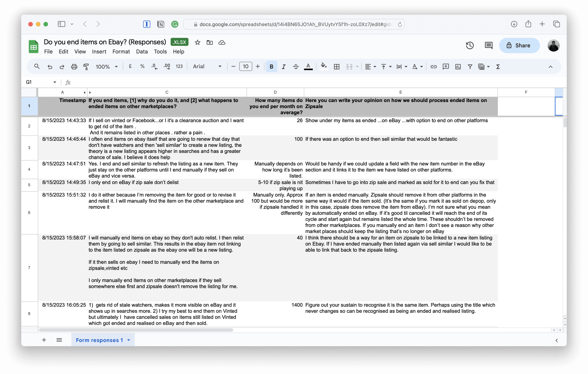Image resolution: width=588 pixels, height=374 pixels.
Task: Open the Format menu
Action: [121, 51]
